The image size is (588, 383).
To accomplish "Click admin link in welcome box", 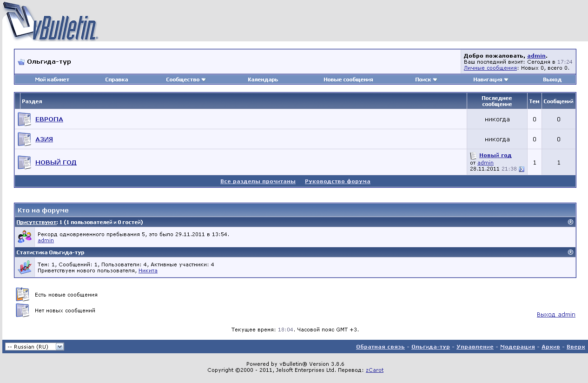I will (x=536, y=56).
